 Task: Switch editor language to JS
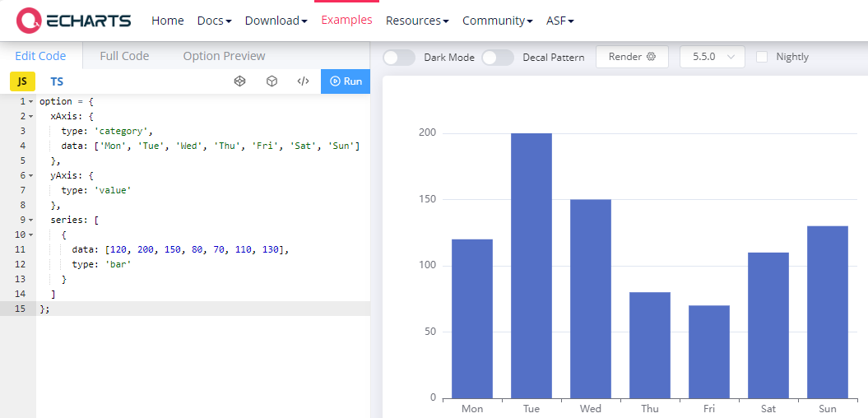click(22, 81)
